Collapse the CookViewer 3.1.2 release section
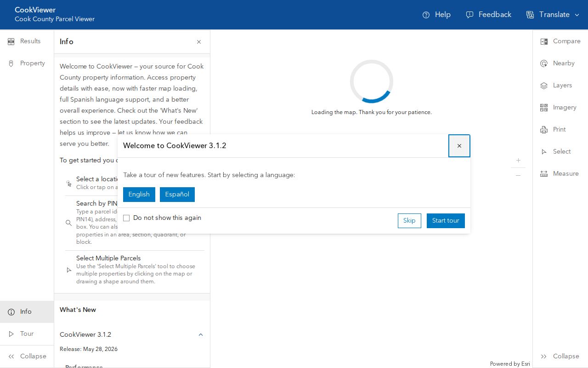Screen dimensions: 588x368 201,334
